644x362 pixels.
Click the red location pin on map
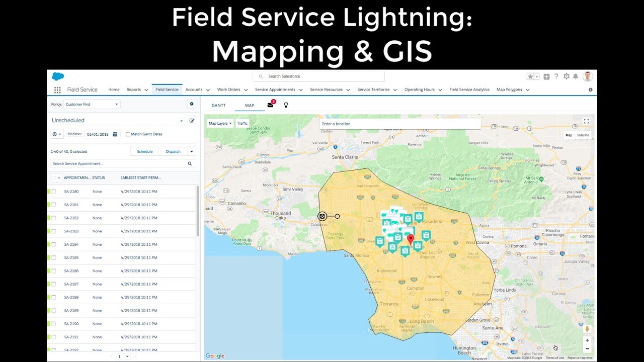pos(410,239)
